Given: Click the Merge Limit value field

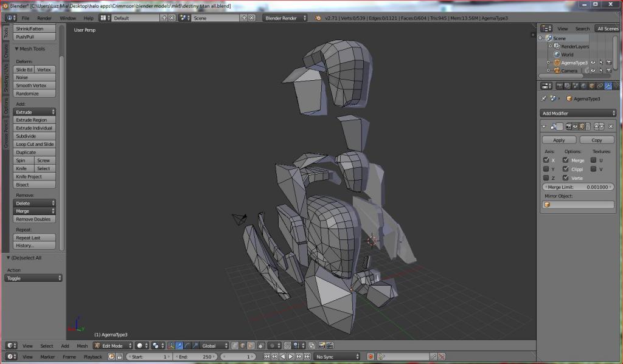Looking at the screenshot, I should (x=578, y=187).
